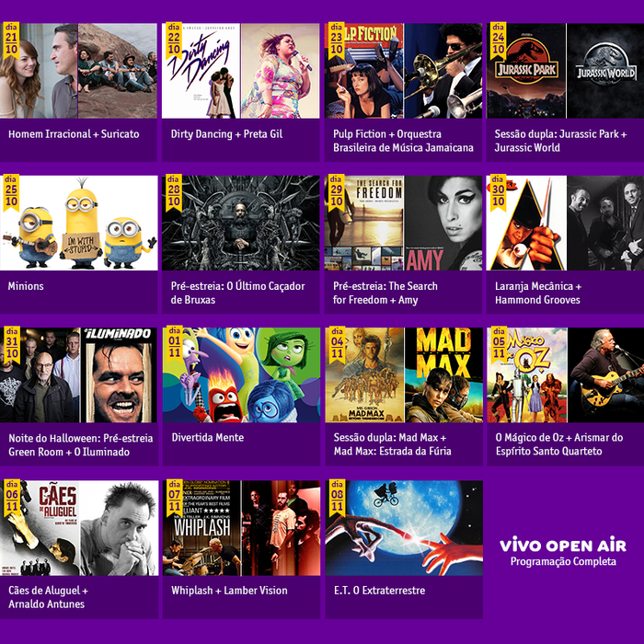Click the dia 31/10 date ribbon
The width and height of the screenshot is (644, 644).
(x=12, y=345)
